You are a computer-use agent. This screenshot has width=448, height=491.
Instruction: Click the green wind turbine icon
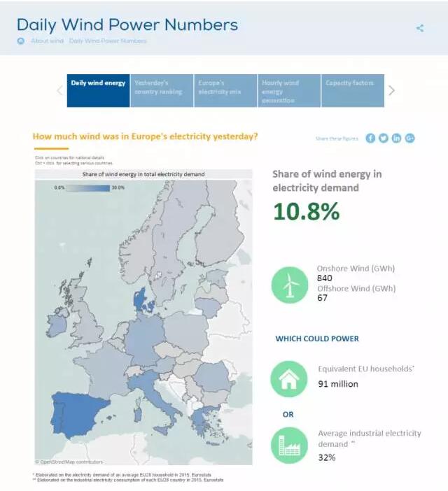(288, 285)
